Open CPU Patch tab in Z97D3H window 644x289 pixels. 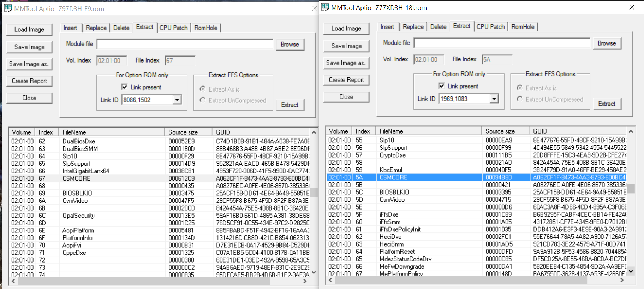click(x=173, y=28)
